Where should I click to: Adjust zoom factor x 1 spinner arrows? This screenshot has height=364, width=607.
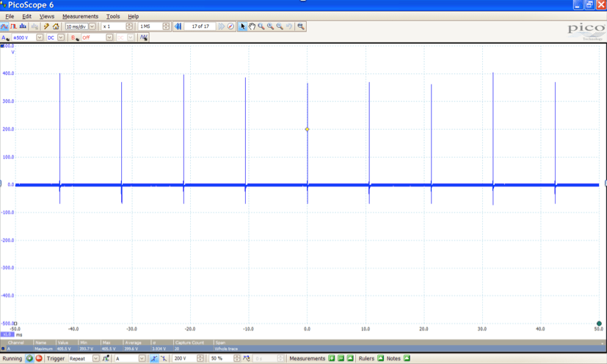(x=129, y=26)
